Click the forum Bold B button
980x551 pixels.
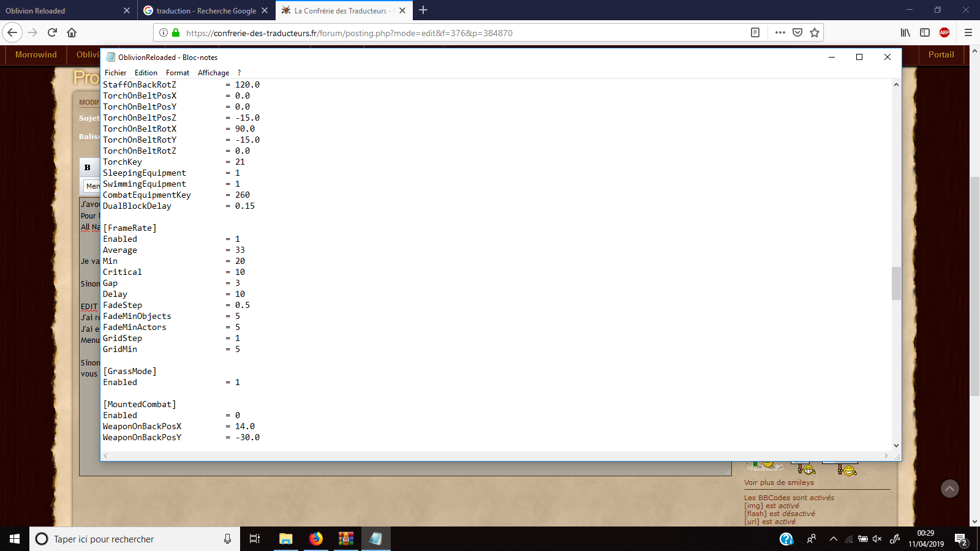88,167
